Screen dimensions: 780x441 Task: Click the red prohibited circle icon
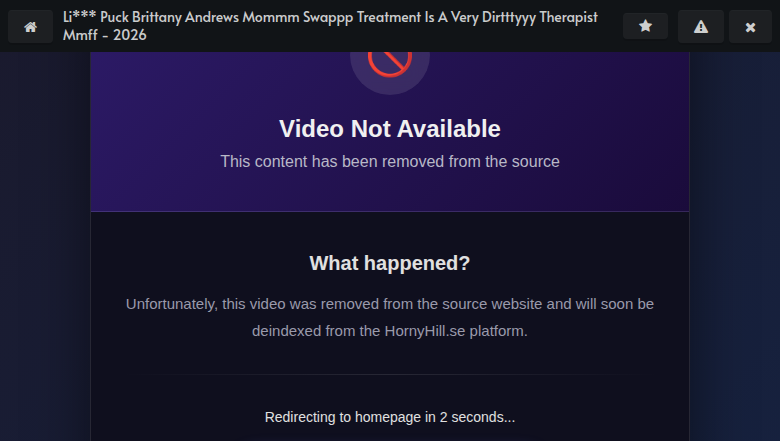click(390, 62)
